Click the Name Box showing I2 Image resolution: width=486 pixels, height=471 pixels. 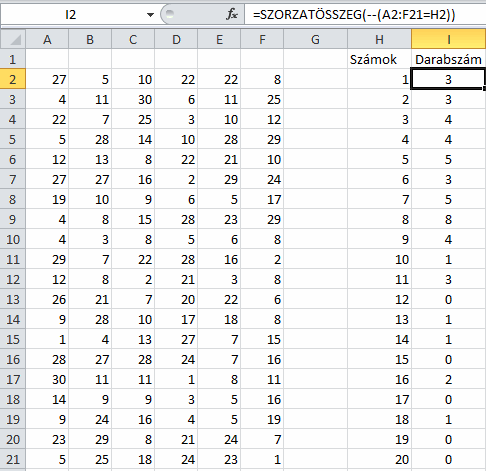(x=71, y=15)
